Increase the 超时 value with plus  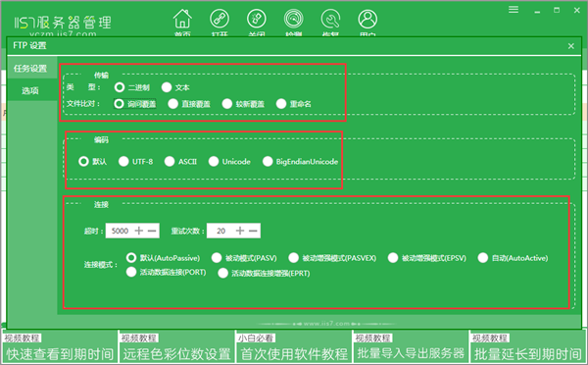(139, 231)
